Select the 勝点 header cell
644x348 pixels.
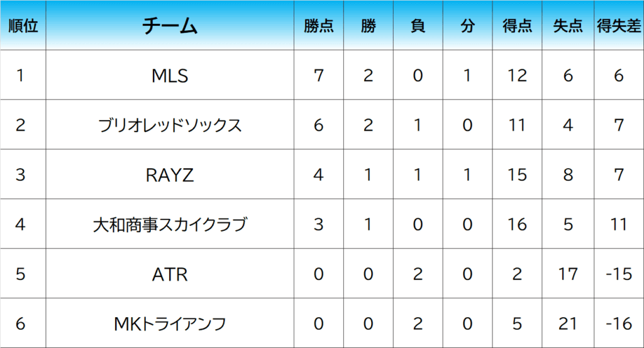coord(318,26)
